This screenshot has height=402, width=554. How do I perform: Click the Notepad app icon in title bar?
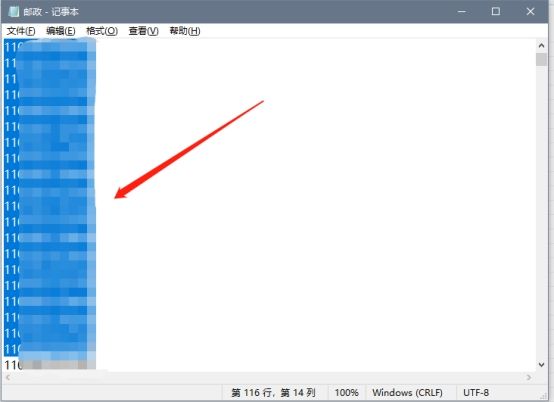[13, 12]
